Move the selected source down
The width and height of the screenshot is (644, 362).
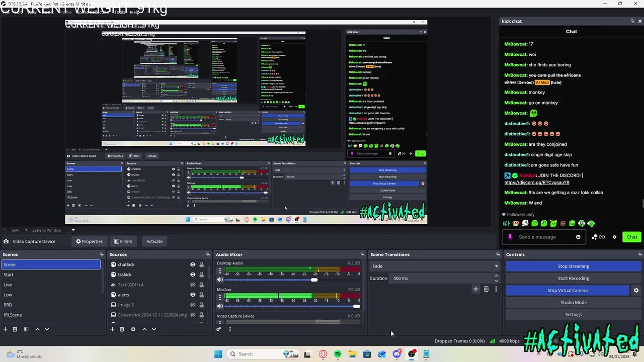click(x=154, y=329)
